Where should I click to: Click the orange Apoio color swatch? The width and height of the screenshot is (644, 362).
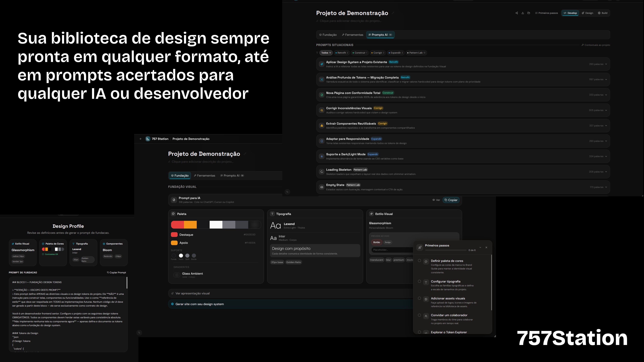pos(174,243)
